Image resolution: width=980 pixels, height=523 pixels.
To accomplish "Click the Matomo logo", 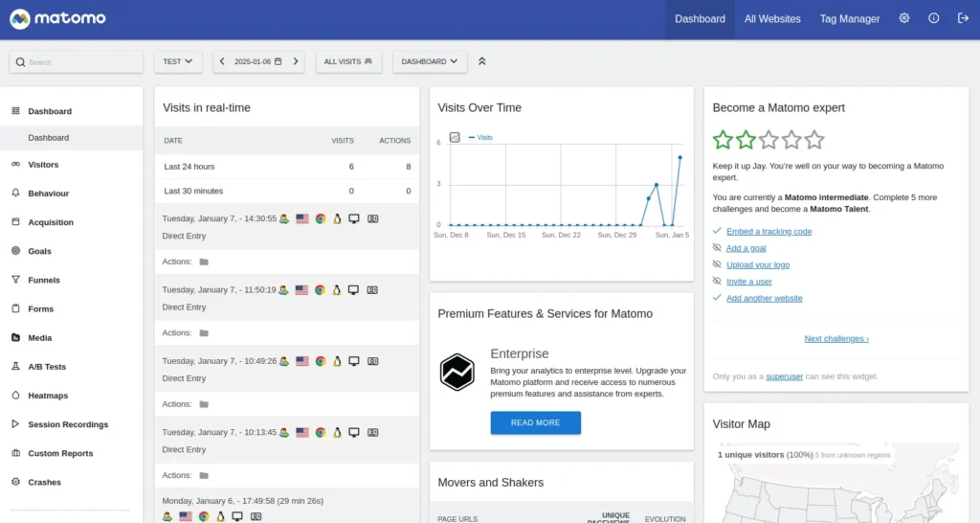I will [57, 19].
